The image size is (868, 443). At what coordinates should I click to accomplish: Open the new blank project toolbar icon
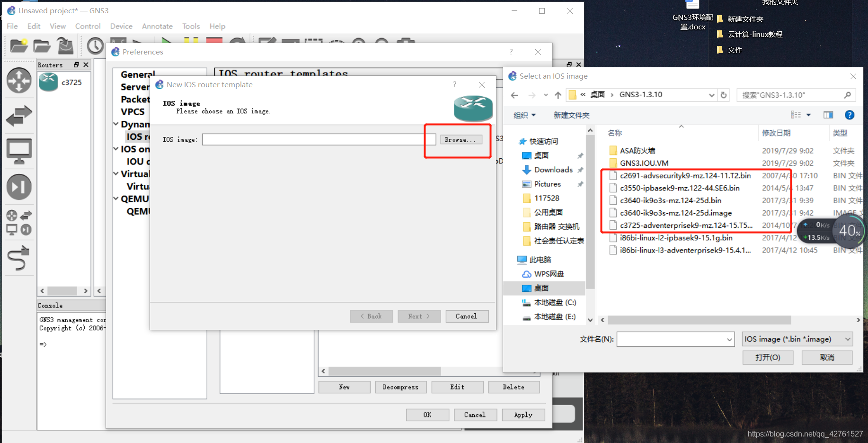[19, 45]
